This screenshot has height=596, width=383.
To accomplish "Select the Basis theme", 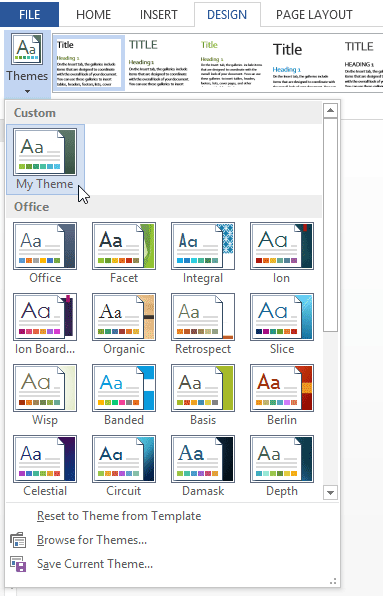I will pyautogui.click(x=203, y=395).
